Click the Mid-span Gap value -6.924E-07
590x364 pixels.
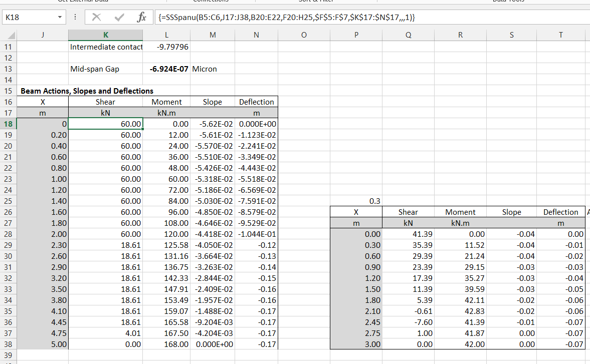coord(169,69)
